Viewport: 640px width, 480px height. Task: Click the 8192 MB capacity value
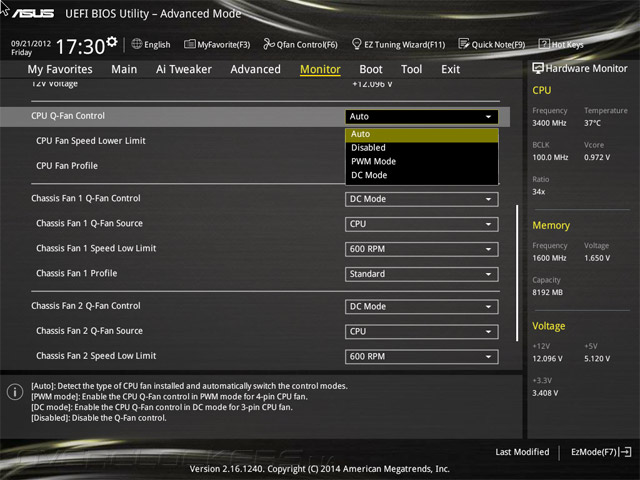pyautogui.click(x=547, y=292)
